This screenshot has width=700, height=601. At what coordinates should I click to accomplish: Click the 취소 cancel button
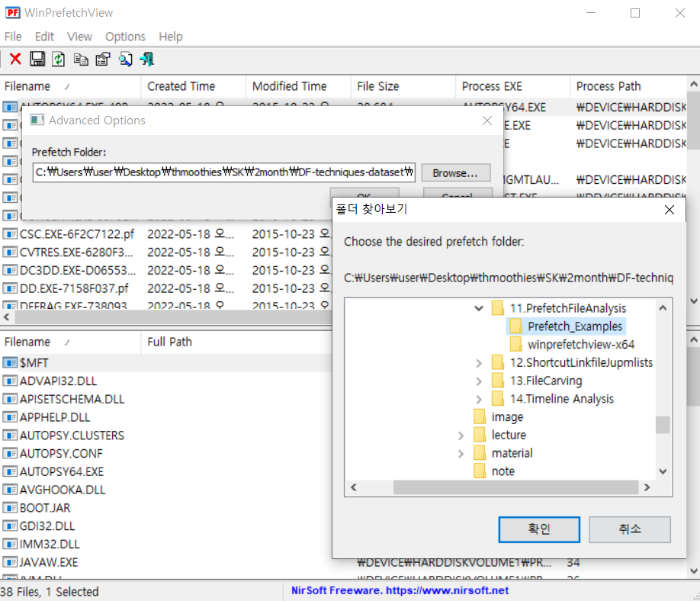point(629,529)
